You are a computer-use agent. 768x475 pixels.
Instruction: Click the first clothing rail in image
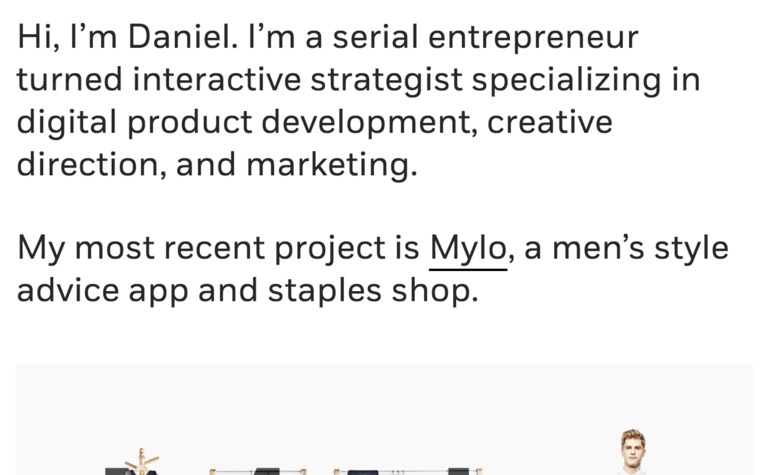click(258, 472)
